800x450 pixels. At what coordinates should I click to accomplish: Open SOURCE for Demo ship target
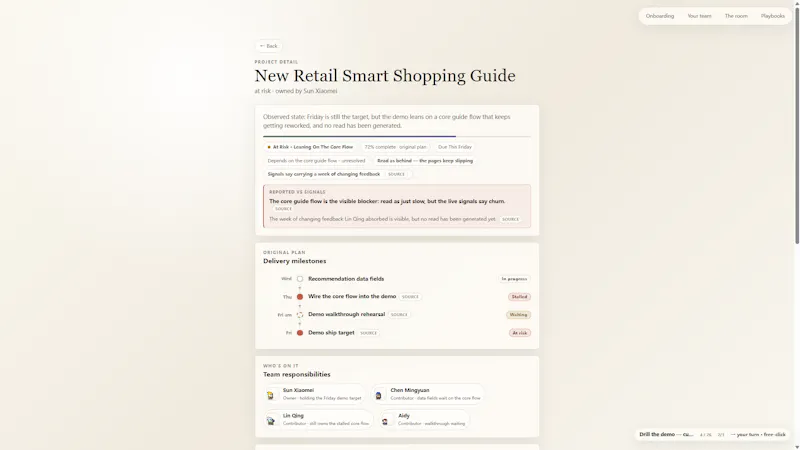tap(368, 333)
